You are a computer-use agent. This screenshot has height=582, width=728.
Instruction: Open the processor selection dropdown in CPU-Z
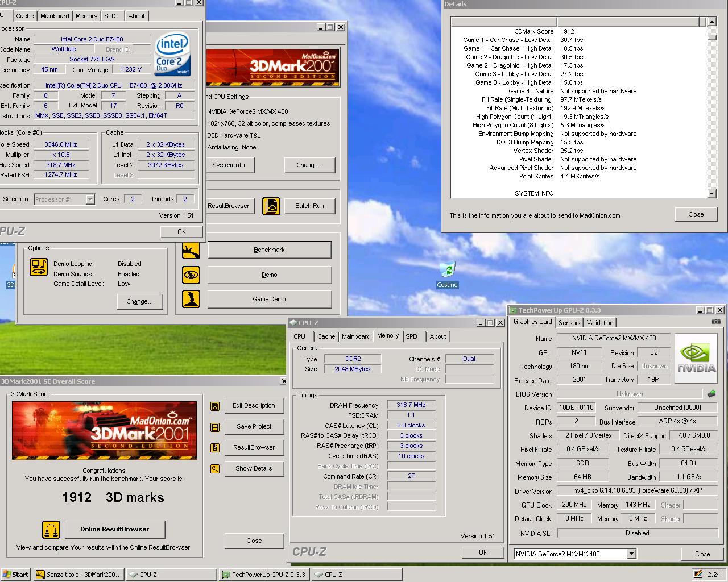point(90,199)
